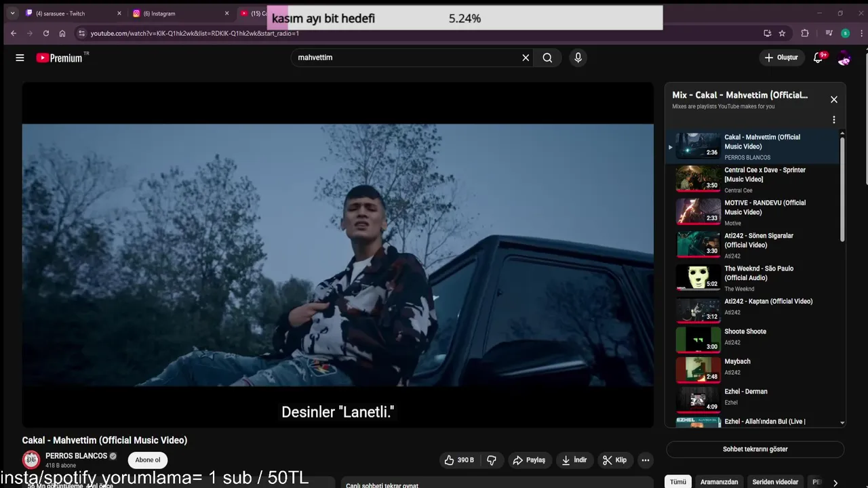
Task: Create a clip with Klip button
Action: pos(614,460)
